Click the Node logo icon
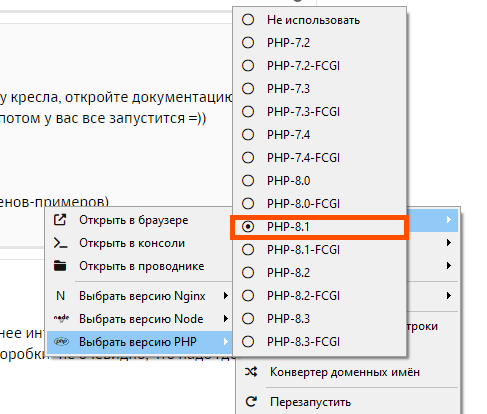 coord(61,318)
